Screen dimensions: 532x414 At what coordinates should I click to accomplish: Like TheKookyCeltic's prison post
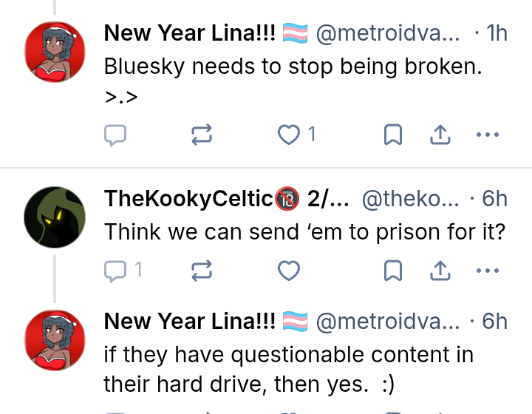(x=288, y=271)
